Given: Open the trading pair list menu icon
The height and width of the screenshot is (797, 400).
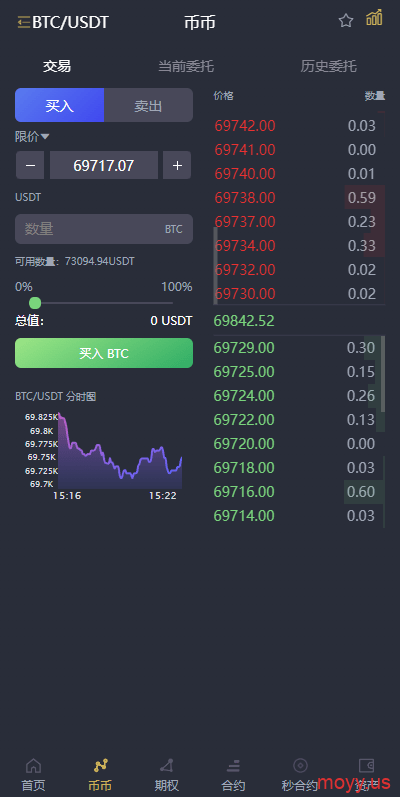Looking at the screenshot, I should 24,22.
